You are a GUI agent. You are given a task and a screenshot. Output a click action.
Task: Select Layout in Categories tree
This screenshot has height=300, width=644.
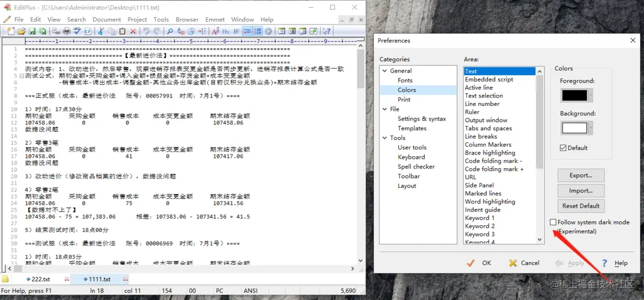407,186
